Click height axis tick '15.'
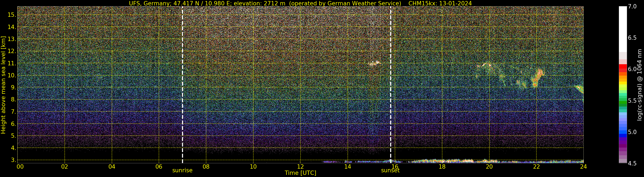The width and height of the screenshot is (644, 177). [12, 15]
